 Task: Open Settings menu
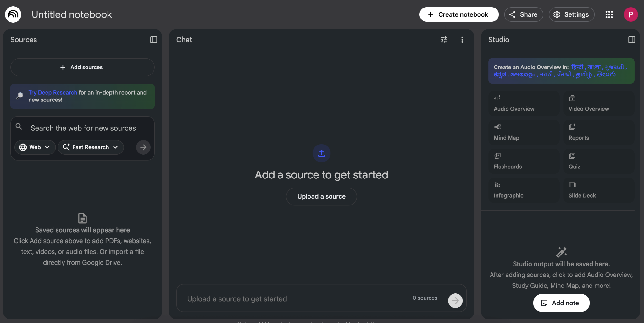point(571,14)
